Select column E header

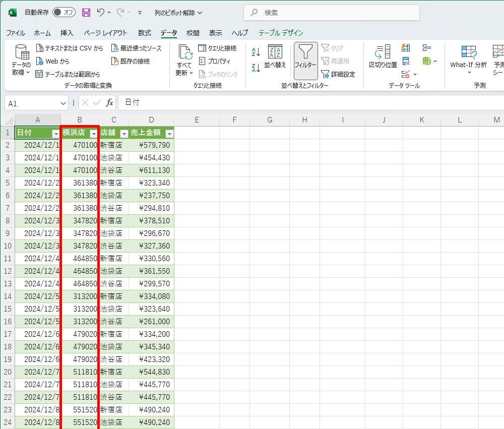click(197, 120)
